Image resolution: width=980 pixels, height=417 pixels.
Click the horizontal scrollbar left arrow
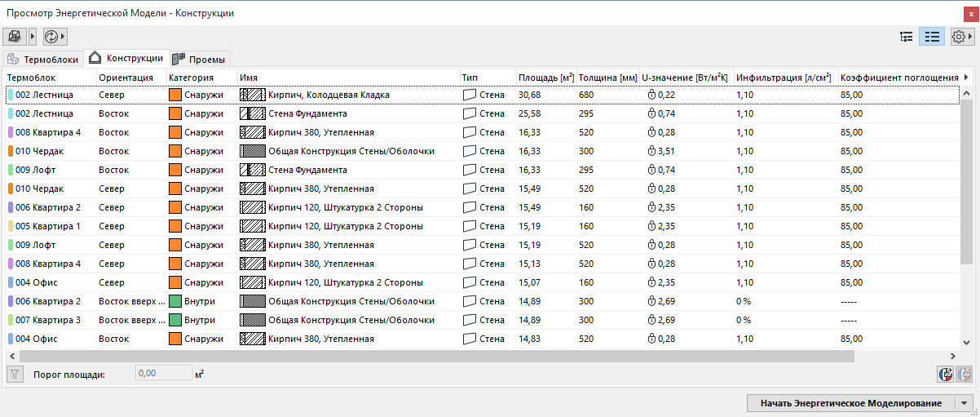pyautogui.click(x=11, y=356)
